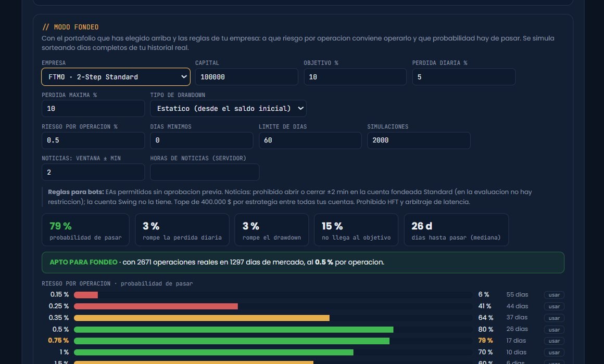Edit the Dias Minimos field

click(x=202, y=140)
